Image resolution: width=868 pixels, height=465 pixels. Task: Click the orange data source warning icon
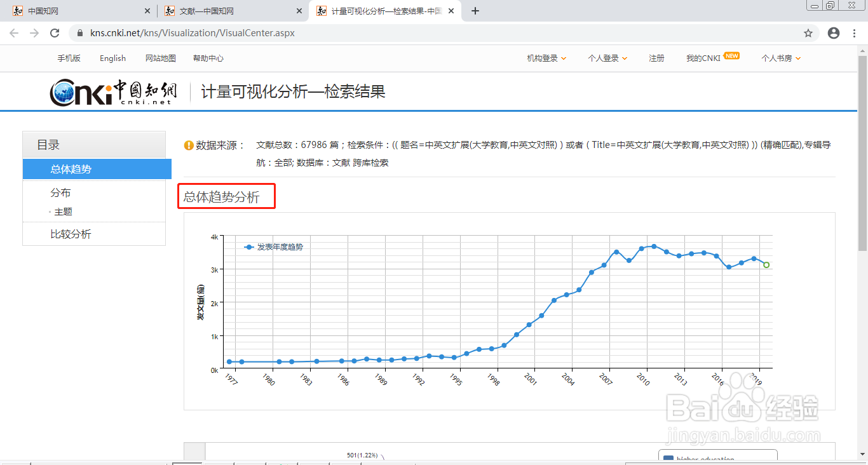(x=187, y=145)
